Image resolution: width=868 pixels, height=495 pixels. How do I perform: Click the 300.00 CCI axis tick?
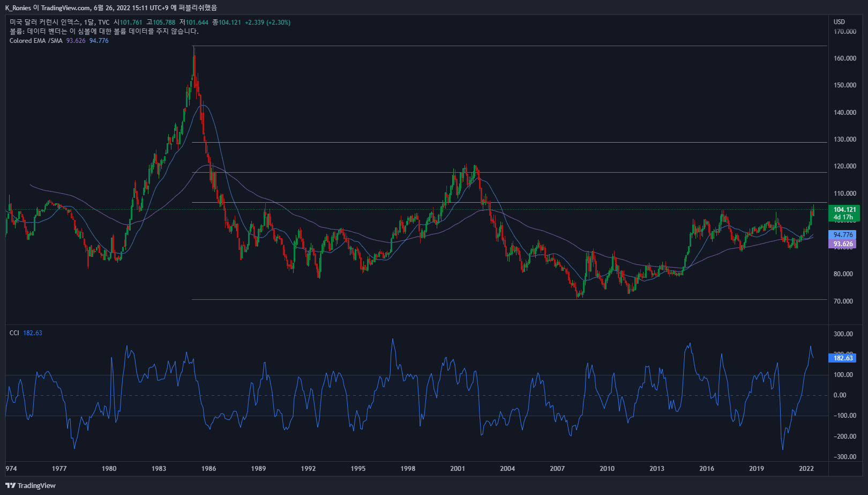coord(843,334)
